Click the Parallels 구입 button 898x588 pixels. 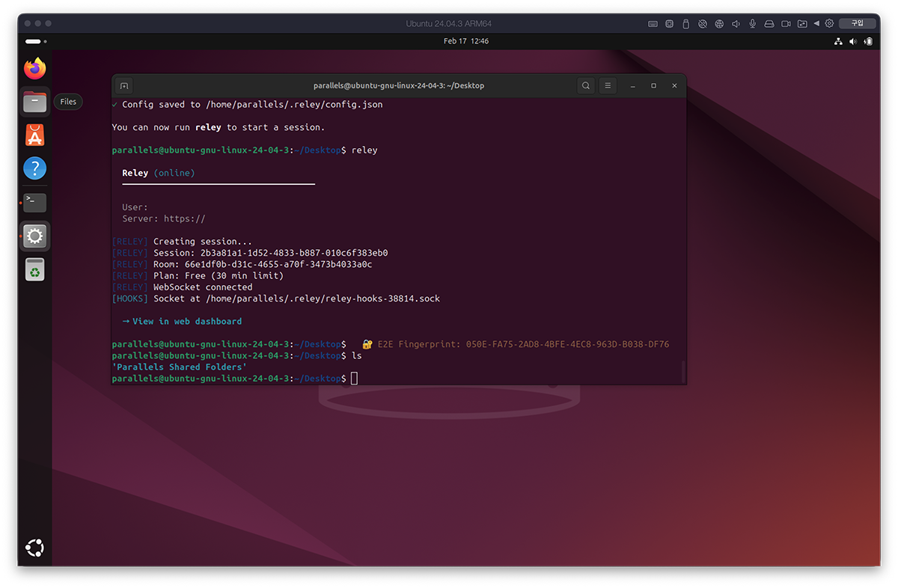coord(857,23)
